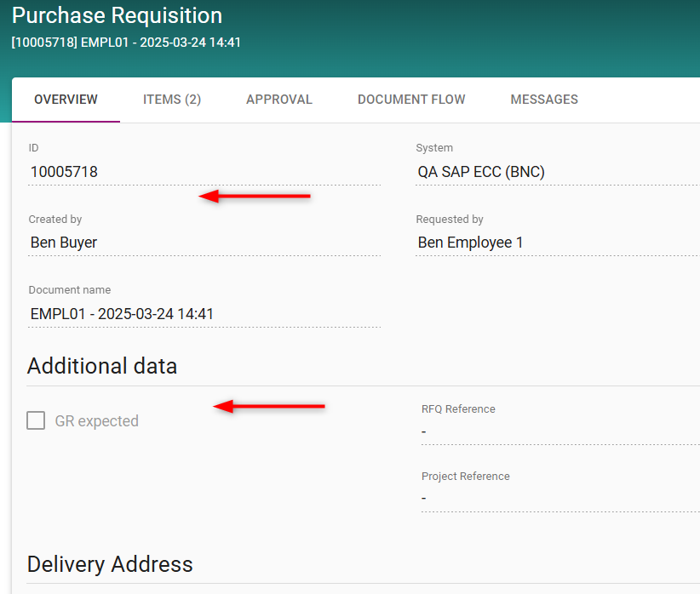Toggle the GR expected checkbox
The height and width of the screenshot is (594, 700).
(x=36, y=420)
